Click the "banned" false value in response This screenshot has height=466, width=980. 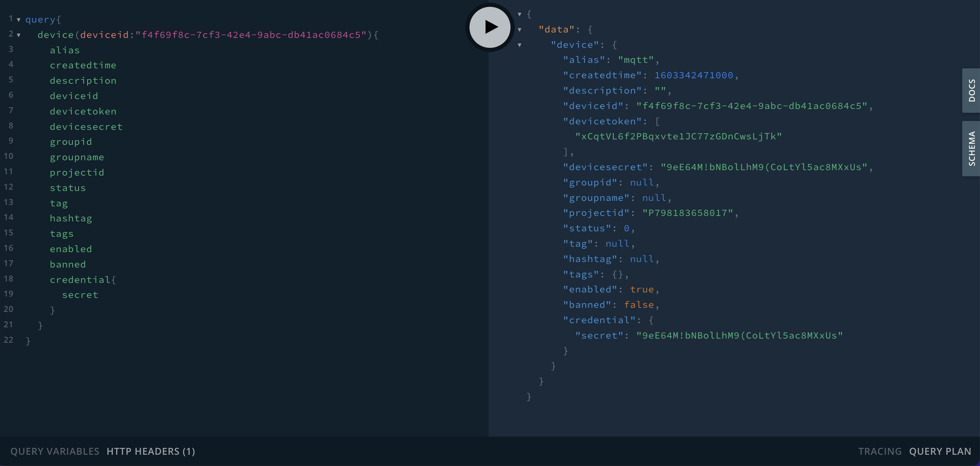pyautogui.click(x=639, y=305)
